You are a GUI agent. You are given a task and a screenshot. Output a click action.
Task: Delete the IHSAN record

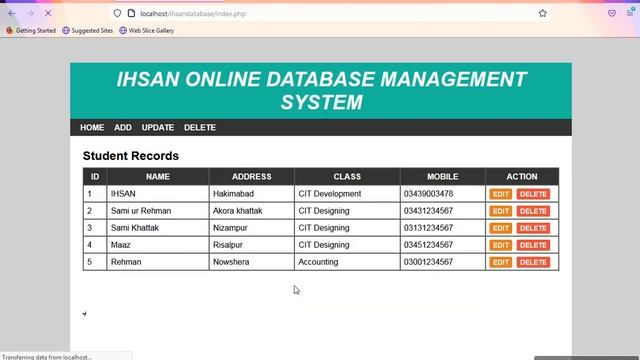tap(533, 194)
